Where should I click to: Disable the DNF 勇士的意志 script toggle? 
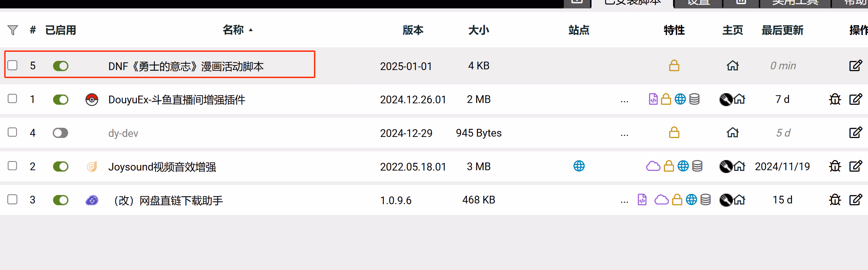[61, 66]
